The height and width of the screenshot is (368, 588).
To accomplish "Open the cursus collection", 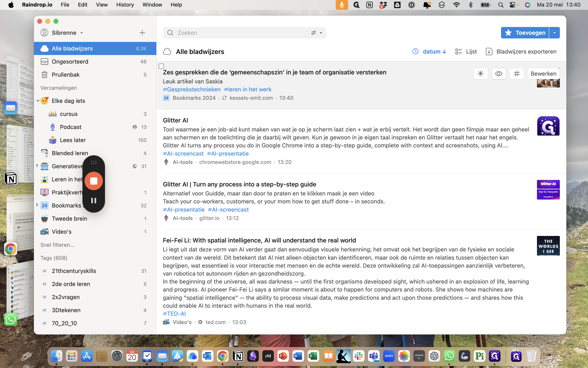I will (x=95, y=114).
